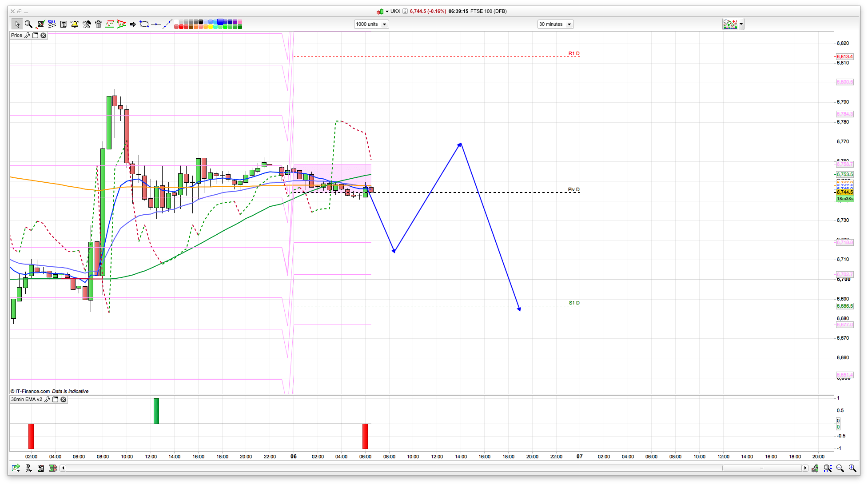Click the trash can delete icon

(98, 24)
